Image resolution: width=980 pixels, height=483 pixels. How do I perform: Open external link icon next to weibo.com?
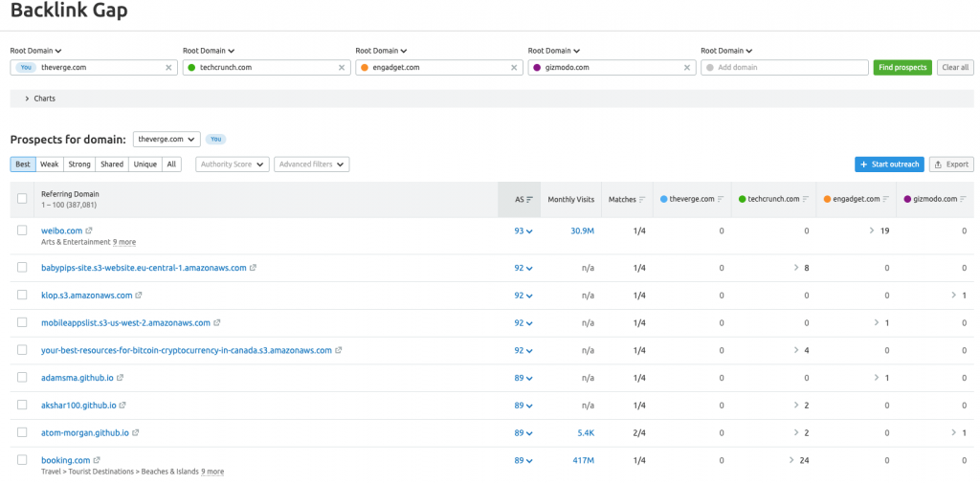click(89, 231)
